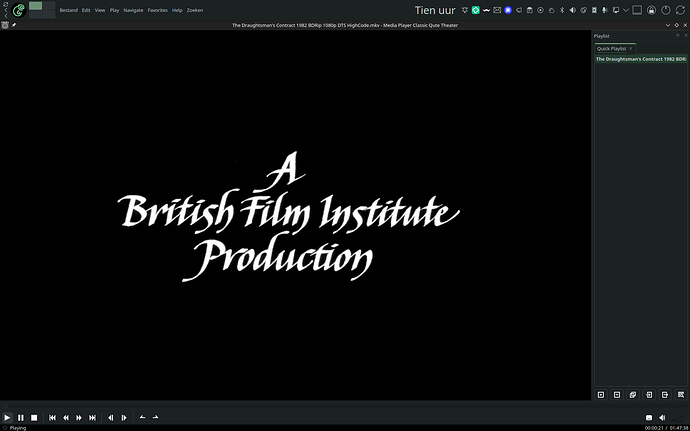Click the cloud tray icon
The width and height of the screenshot is (690, 431).
pyautogui.click(x=551, y=10)
